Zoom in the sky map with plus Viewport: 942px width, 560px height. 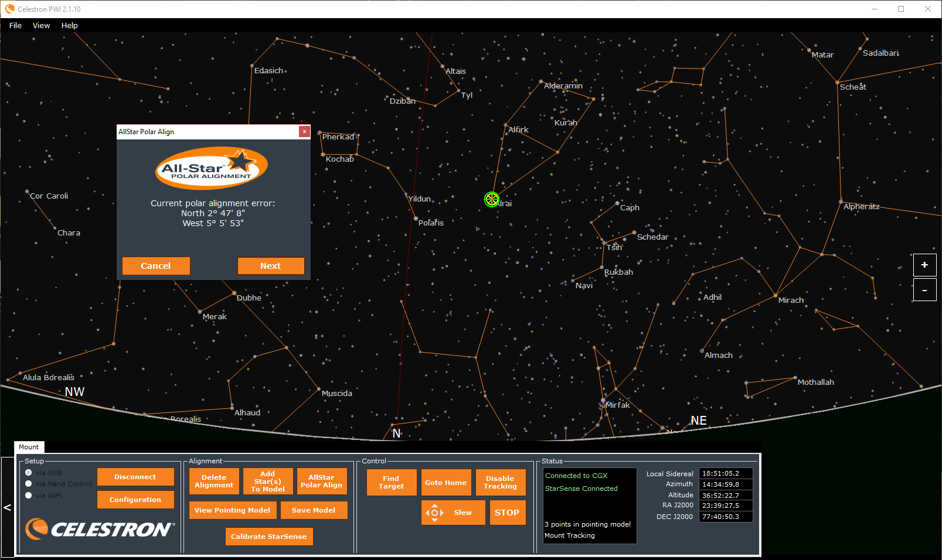(x=924, y=265)
